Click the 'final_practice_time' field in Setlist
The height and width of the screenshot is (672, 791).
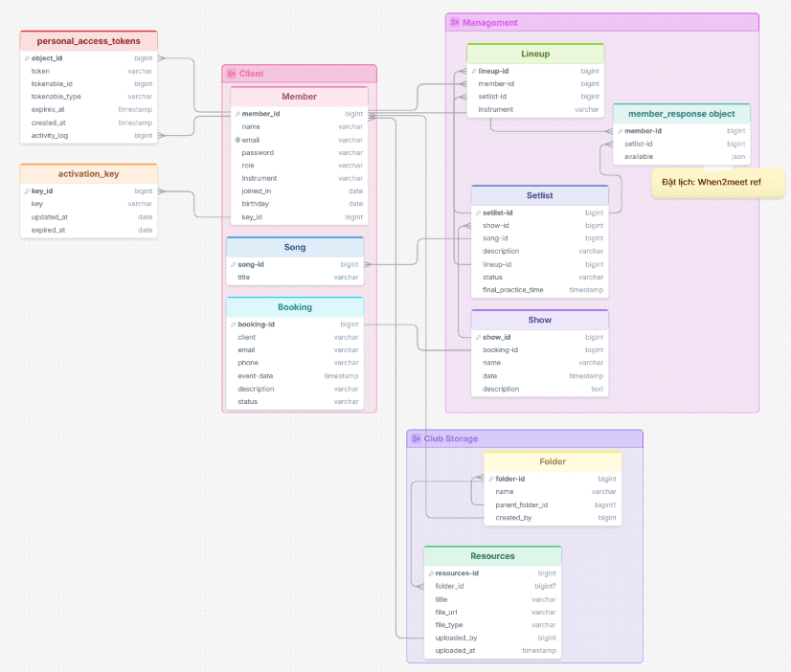[540, 290]
